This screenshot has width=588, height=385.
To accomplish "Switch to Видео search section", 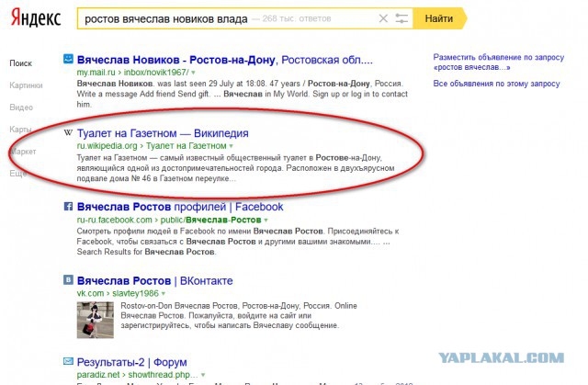I will [x=21, y=108].
